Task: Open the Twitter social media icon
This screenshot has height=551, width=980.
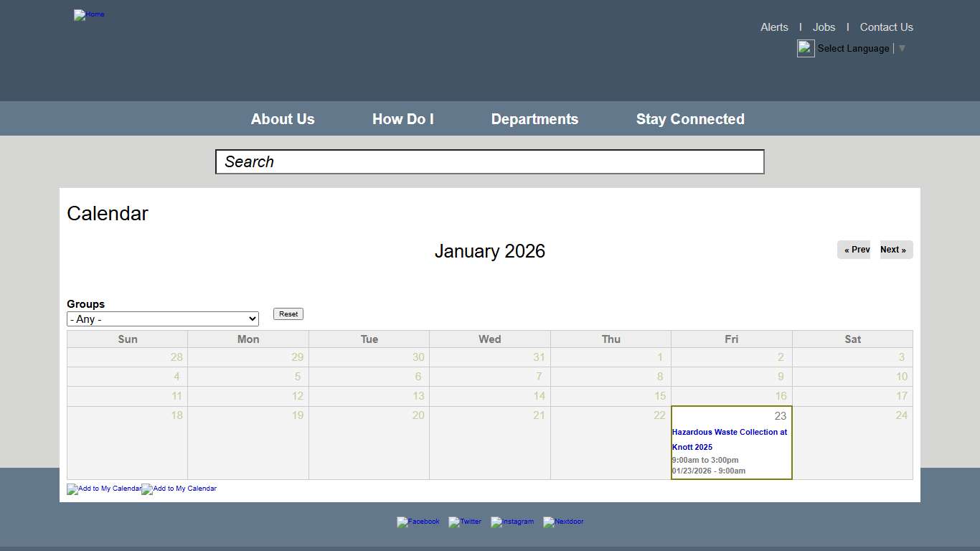Action: click(465, 522)
